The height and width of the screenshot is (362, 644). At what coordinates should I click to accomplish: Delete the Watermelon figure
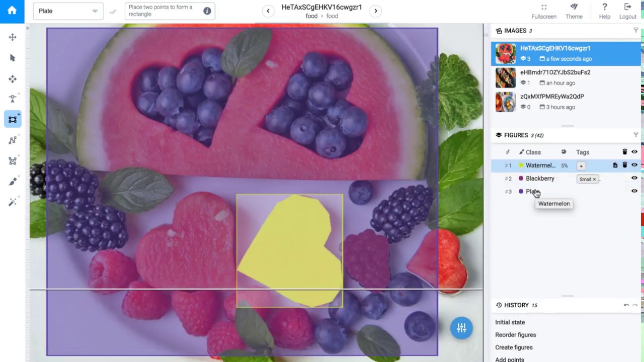click(x=625, y=165)
